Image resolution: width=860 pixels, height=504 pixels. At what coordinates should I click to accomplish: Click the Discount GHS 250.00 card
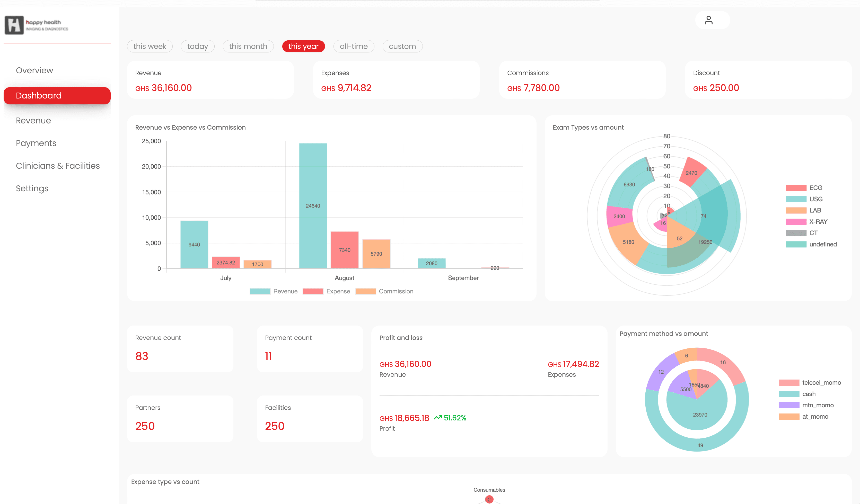tap(768, 80)
